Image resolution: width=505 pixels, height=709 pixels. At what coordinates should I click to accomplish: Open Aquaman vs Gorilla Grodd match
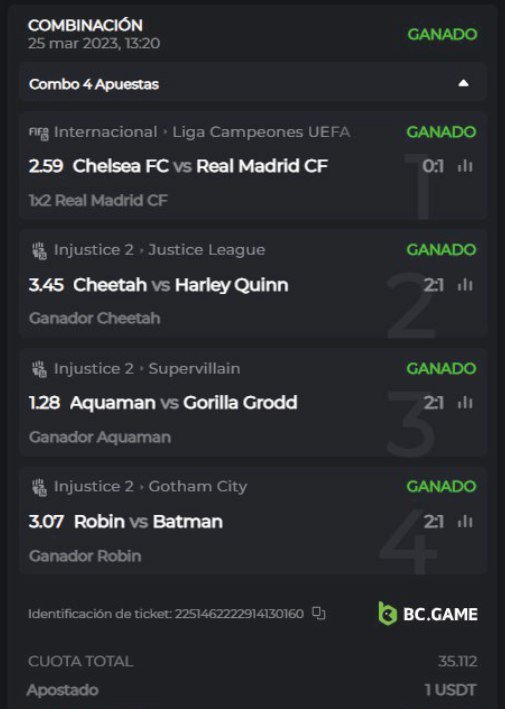(184, 402)
